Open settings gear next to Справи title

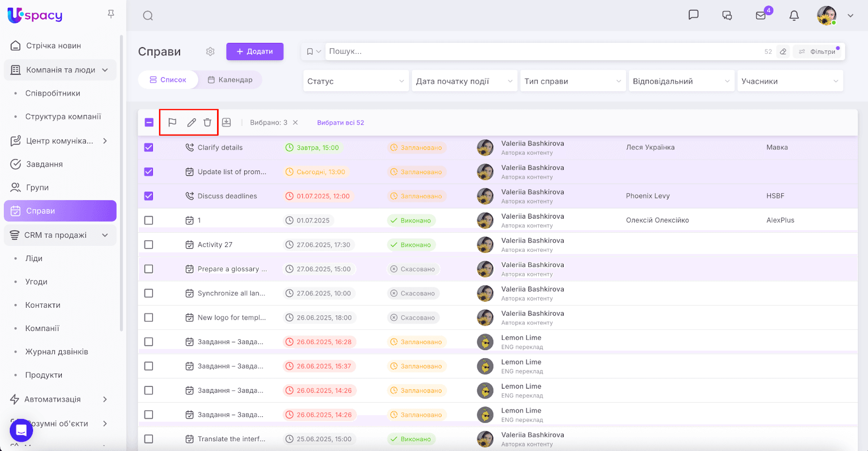tap(210, 52)
